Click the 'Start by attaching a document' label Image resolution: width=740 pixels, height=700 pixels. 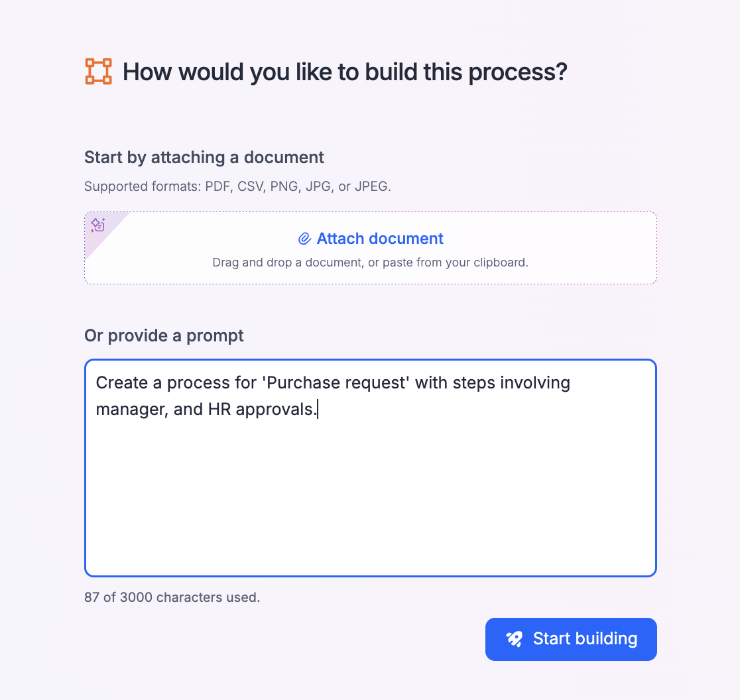(204, 157)
